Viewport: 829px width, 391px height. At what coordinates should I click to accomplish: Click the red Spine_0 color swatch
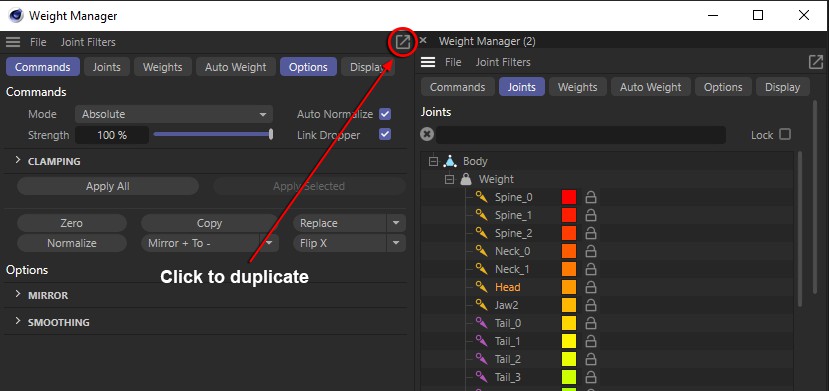[569, 197]
